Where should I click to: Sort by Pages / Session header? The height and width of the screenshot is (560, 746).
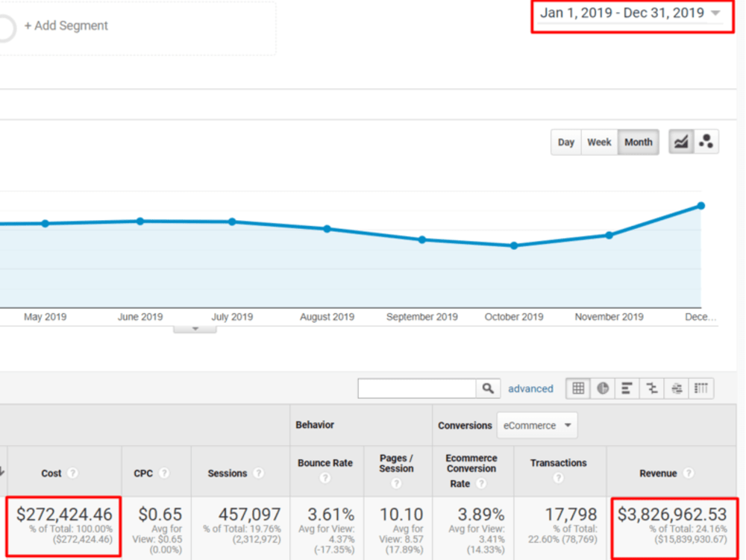pos(396,464)
